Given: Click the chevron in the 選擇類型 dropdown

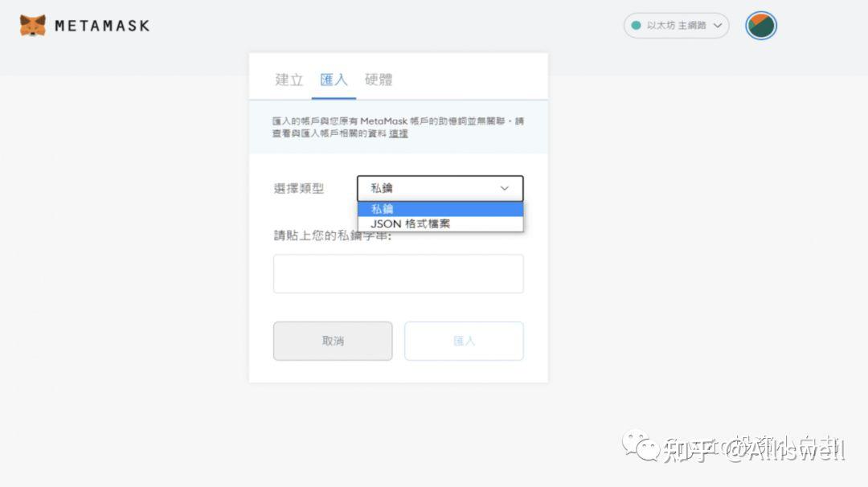Looking at the screenshot, I should [x=505, y=188].
